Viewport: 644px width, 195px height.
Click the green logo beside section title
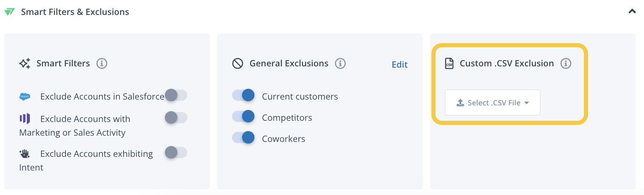point(10,12)
